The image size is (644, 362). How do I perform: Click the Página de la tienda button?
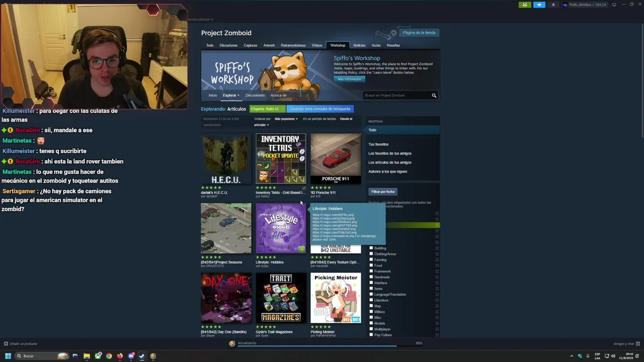pyautogui.click(x=419, y=33)
